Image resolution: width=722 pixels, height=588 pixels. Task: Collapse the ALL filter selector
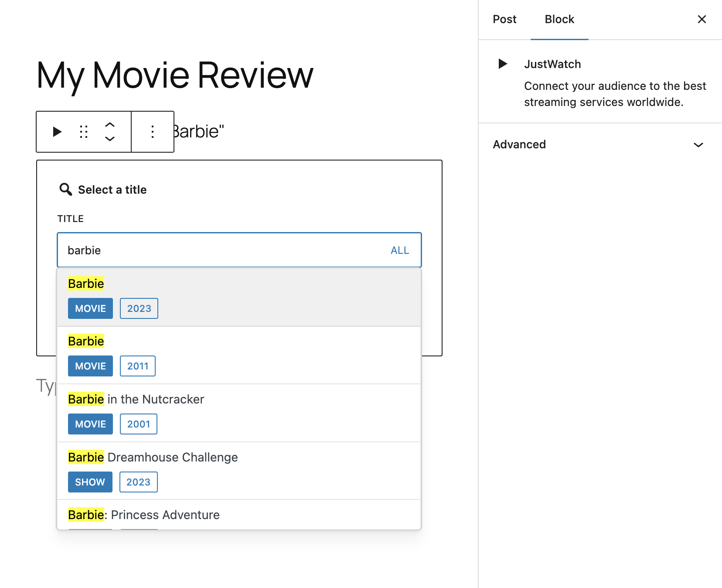coord(399,250)
